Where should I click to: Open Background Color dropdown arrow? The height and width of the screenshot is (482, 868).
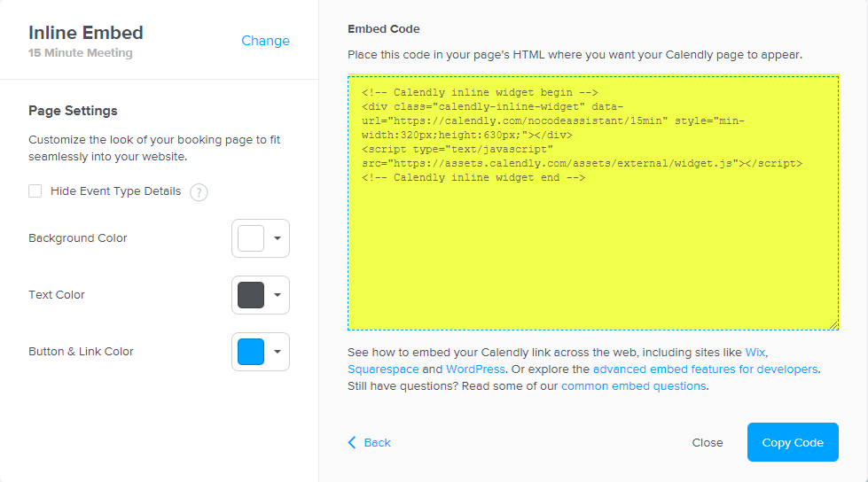click(278, 238)
